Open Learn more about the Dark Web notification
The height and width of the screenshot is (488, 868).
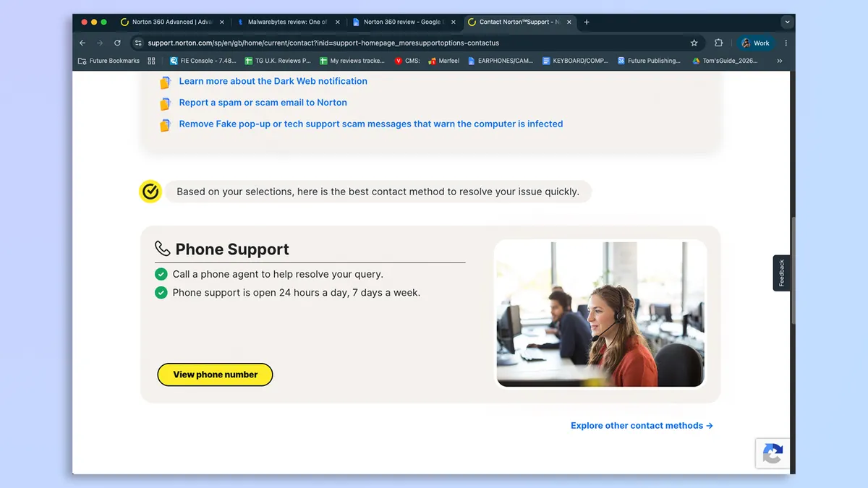coord(273,81)
